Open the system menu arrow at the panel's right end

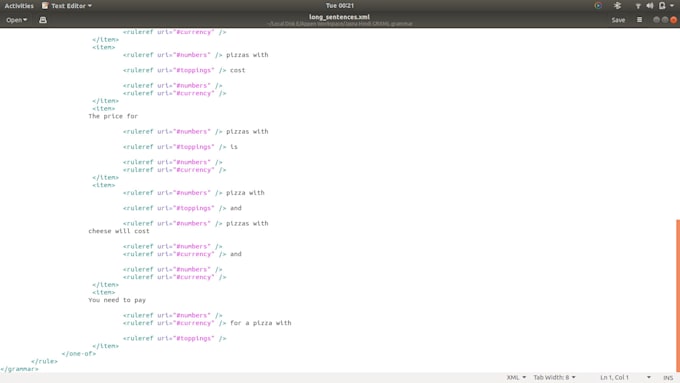tap(672, 6)
